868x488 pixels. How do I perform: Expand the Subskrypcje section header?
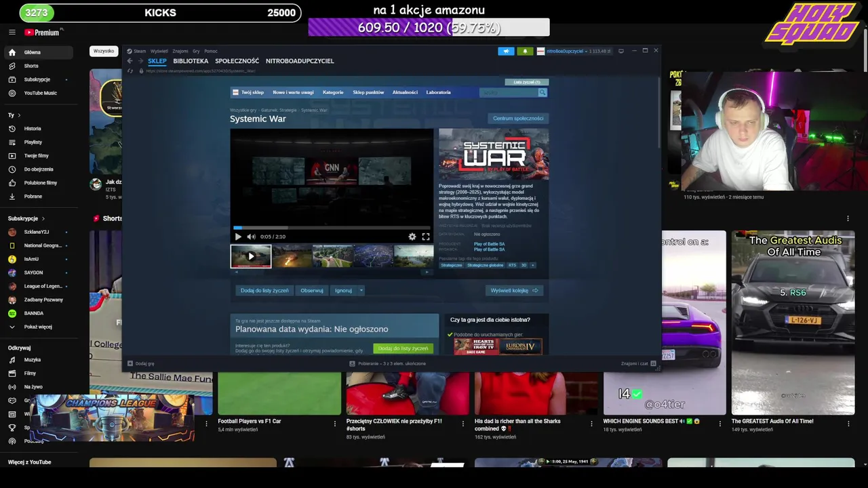point(26,218)
